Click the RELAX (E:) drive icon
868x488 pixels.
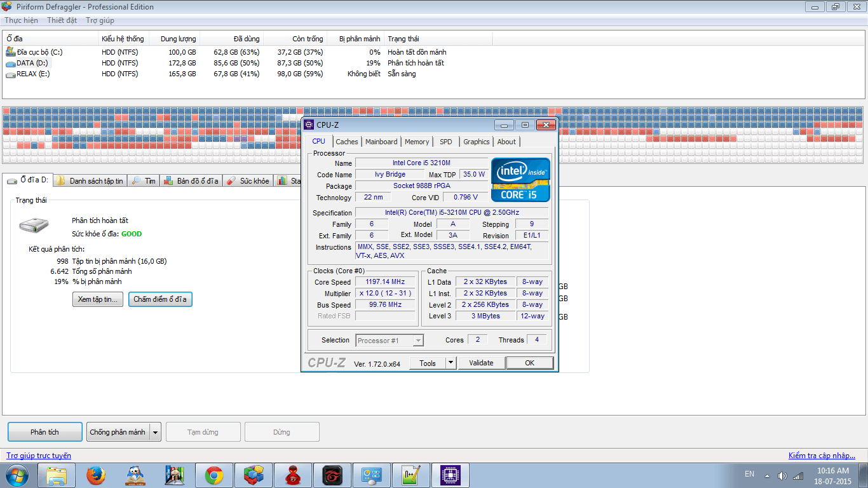tap(10, 74)
